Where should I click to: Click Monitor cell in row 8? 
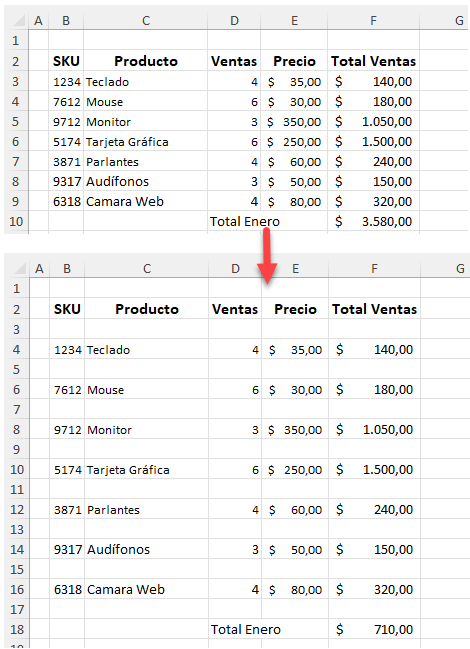(146, 430)
